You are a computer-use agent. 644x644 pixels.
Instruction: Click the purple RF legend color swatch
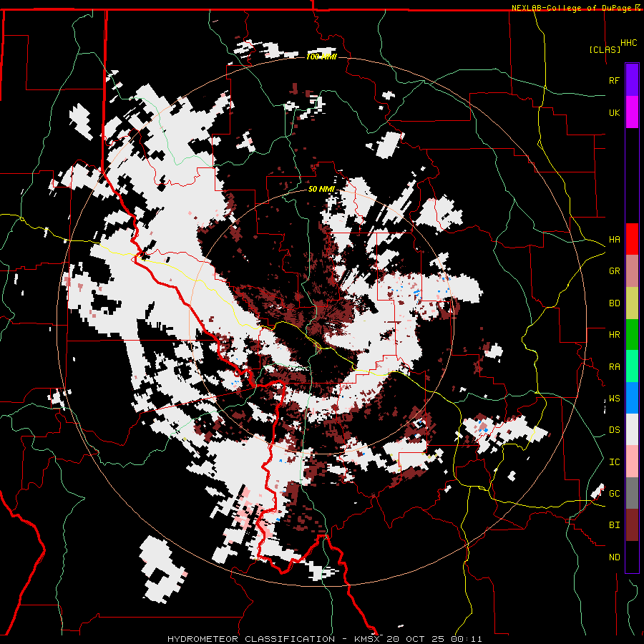(x=632, y=80)
